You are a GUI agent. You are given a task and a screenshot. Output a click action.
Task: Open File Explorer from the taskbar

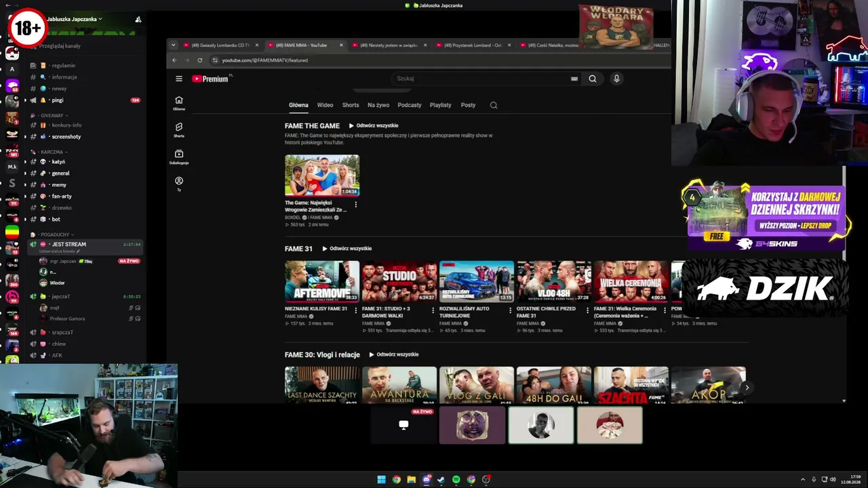pos(412,480)
